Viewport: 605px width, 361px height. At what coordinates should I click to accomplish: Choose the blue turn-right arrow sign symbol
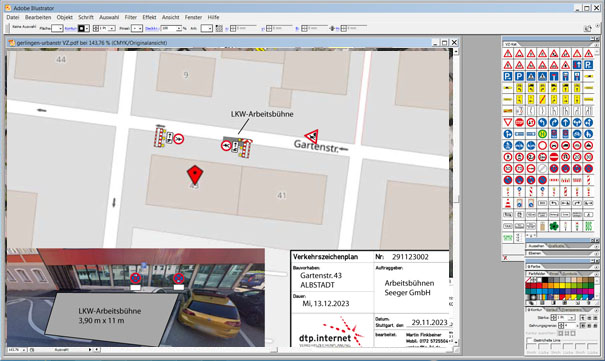(554, 122)
